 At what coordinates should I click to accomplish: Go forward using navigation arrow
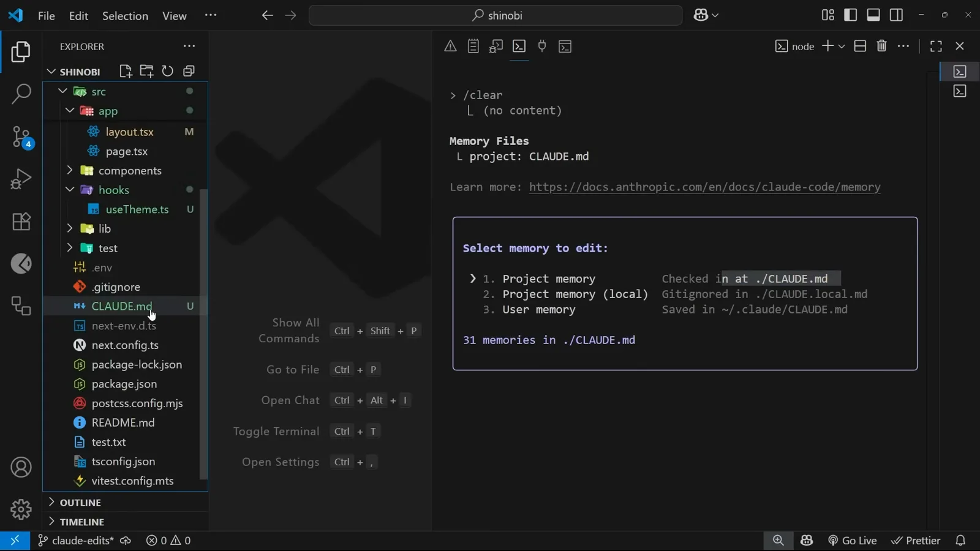click(x=290, y=15)
